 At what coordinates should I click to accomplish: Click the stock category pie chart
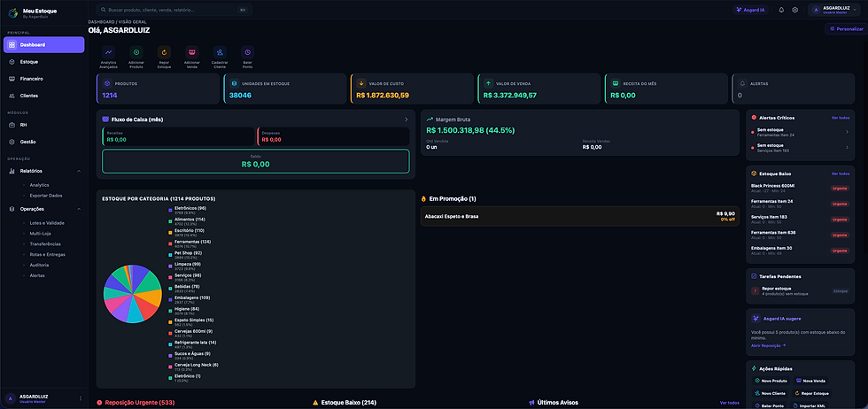[132, 294]
